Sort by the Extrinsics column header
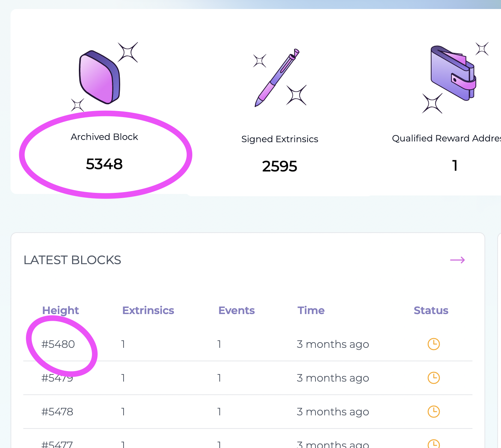Image resolution: width=501 pixels, height=448 pixels. pos(148,310)
